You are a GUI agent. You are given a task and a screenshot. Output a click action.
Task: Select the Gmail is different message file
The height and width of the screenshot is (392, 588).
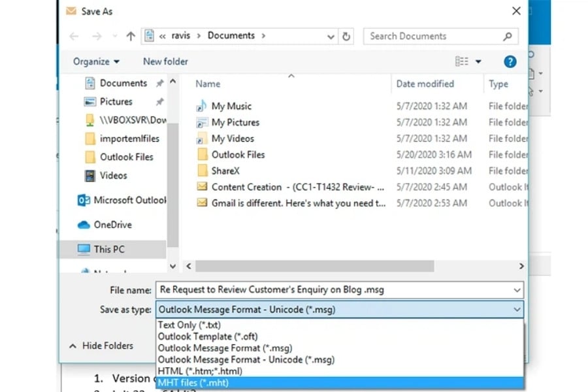tap(298, 203)
